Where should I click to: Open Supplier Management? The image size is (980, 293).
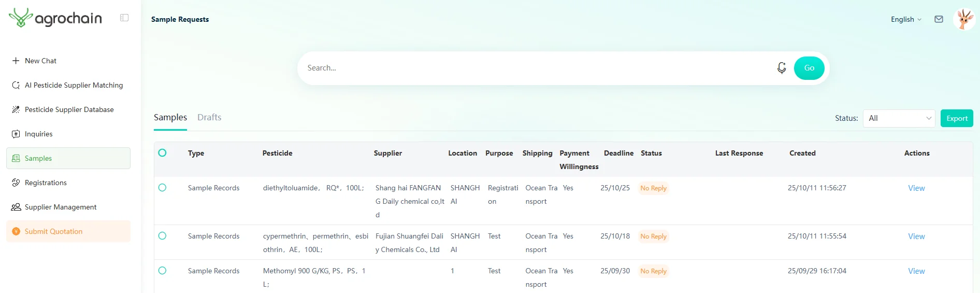[68, 207]
